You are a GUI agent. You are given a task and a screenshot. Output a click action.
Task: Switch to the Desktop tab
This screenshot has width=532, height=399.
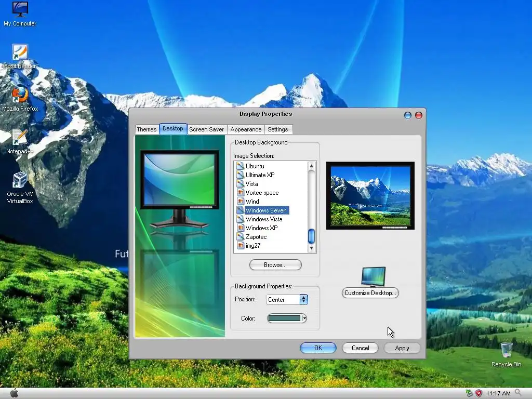tap(172, 129)
